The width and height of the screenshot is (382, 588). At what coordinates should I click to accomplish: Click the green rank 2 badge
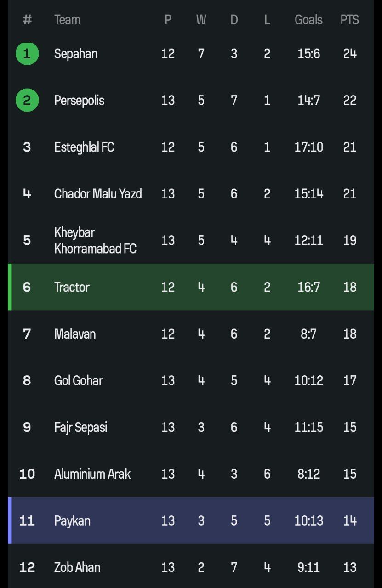(x=27, y=101)
